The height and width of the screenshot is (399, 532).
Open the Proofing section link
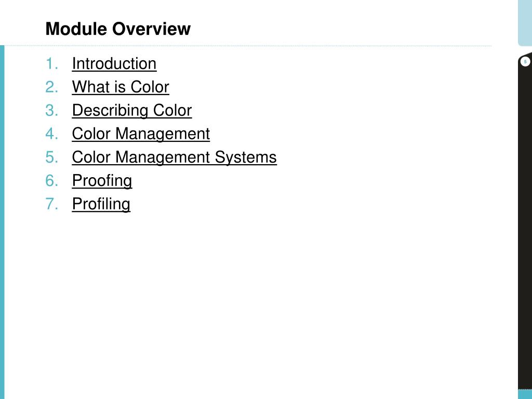pos(102,181)
